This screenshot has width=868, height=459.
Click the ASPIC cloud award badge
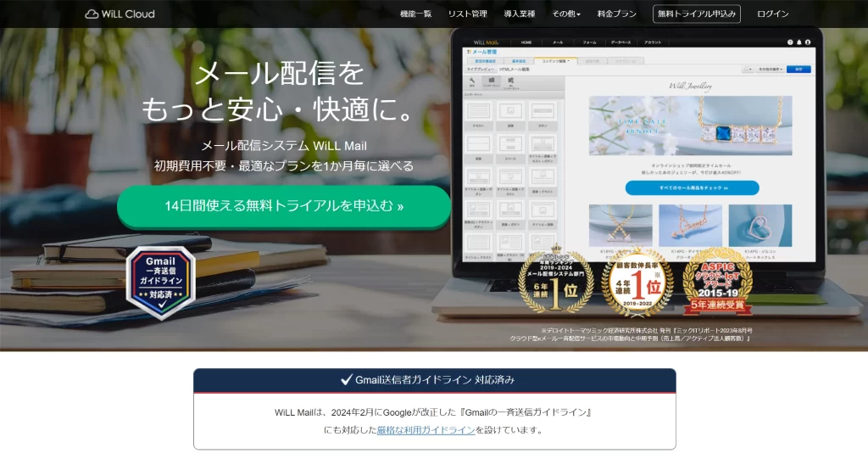point(717,282)
